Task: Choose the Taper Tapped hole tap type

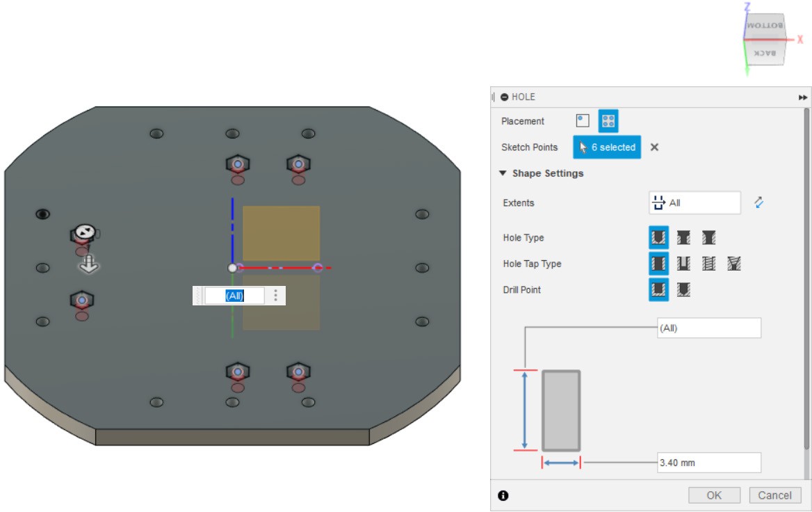Action: [734, 264]
